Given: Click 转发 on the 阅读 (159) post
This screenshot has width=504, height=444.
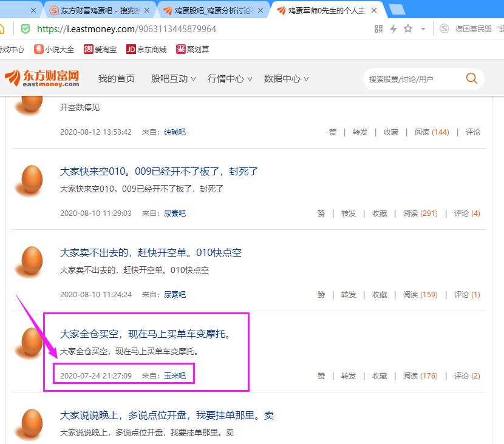Looking at the screenshot, I should click(x=349, y=294).
